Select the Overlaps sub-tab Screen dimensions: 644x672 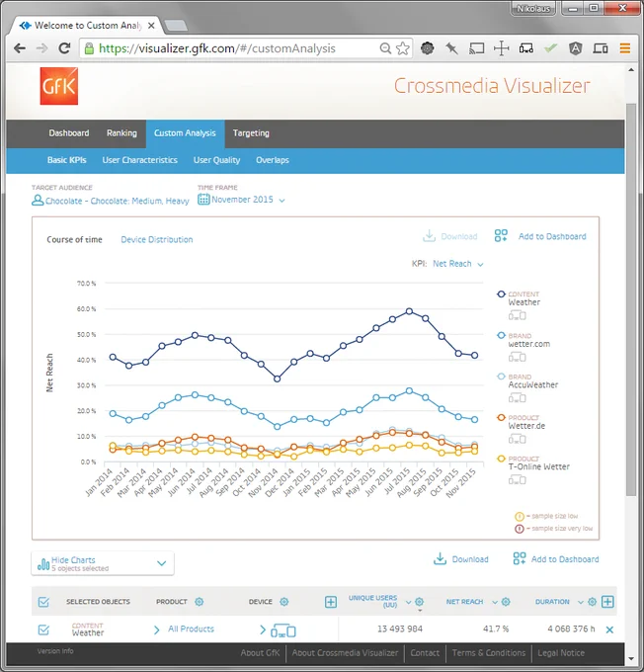click(x=273, y=160)
